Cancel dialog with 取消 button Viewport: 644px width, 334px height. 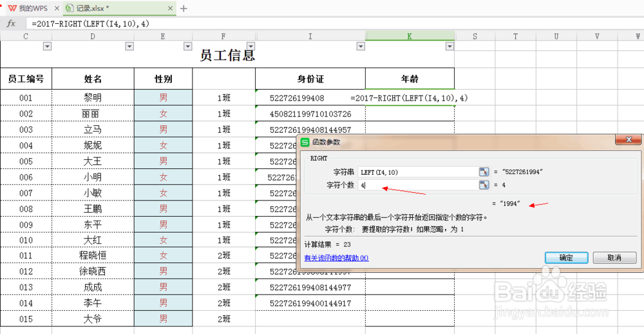coord(614,258)
